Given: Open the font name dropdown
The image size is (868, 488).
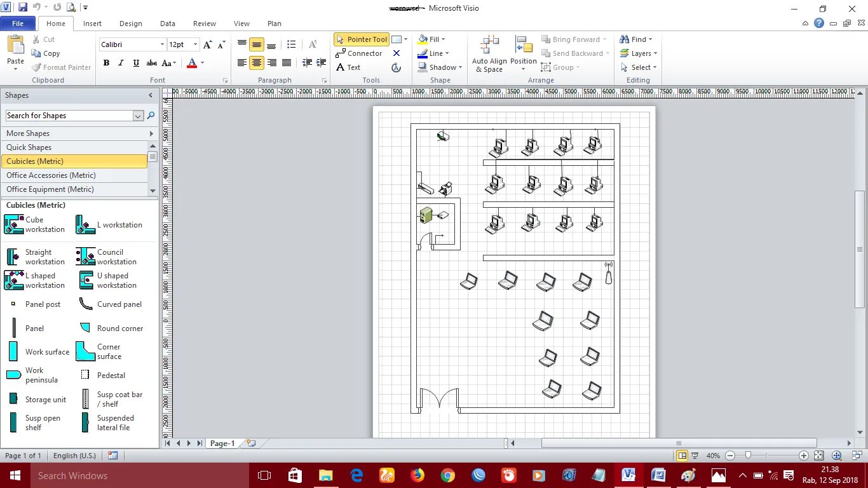Looking at the screenshot, I should (x=162, y=44).
